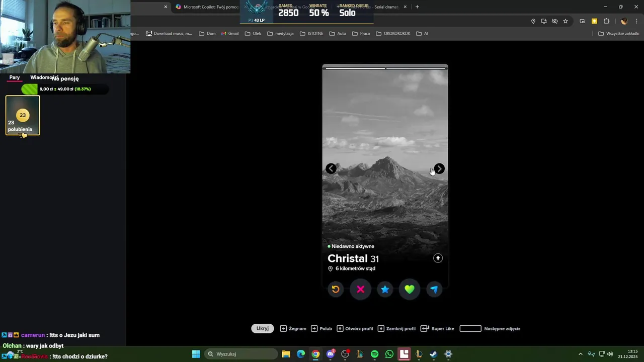Click the Christal 31 name heading
Image resolution: width=644 pixels, height=362 pixels.
[x=353, y=258]
